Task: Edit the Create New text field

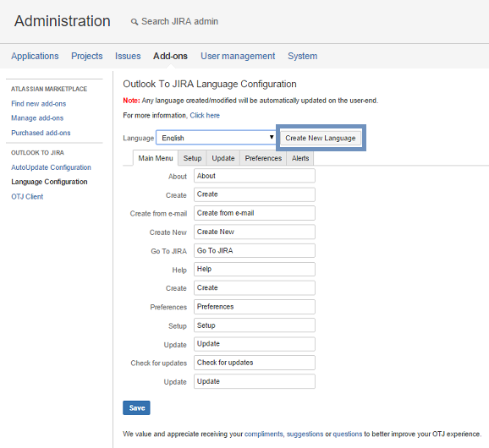Action: (x=255, y=232)
